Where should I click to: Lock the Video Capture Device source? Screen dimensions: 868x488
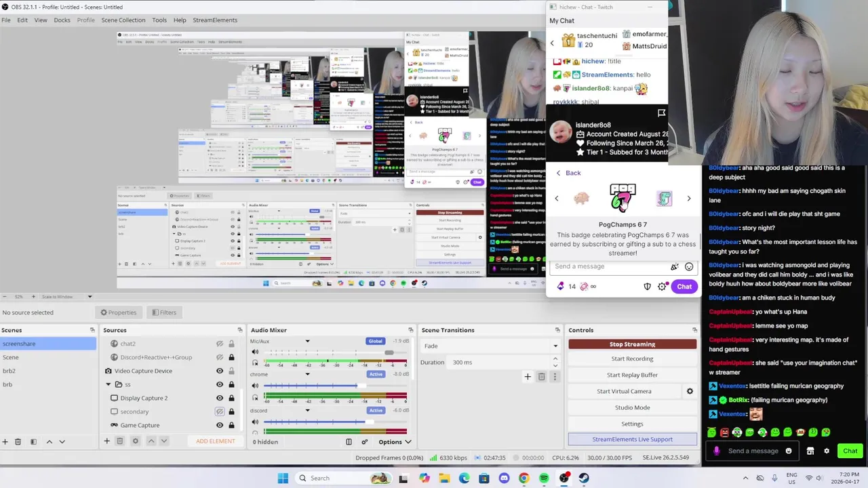231,371
